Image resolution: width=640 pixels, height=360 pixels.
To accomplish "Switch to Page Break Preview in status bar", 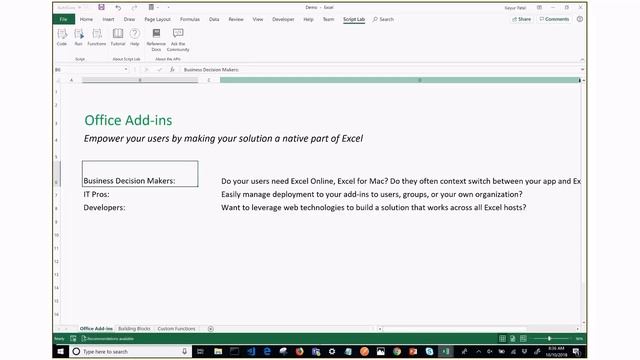I will tap(523, 339).
